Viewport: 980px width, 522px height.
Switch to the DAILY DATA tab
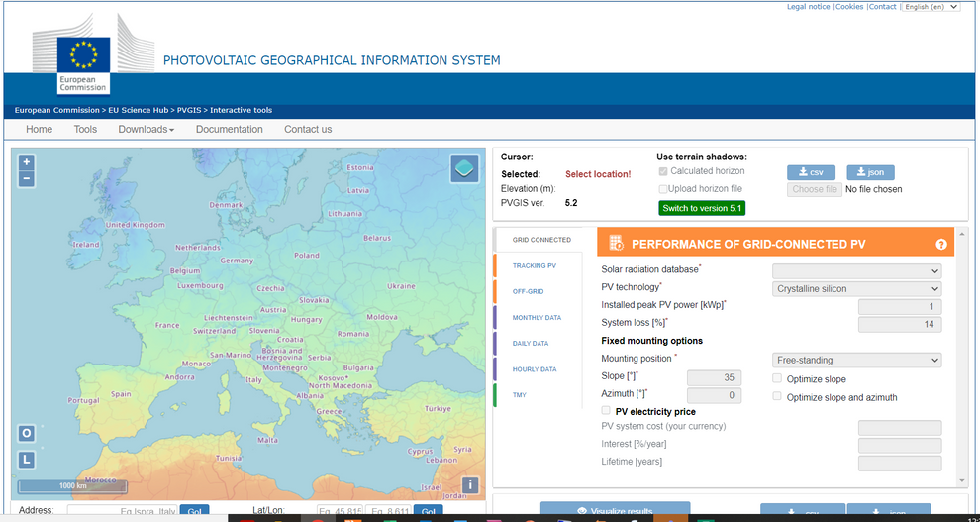[531, 343]
